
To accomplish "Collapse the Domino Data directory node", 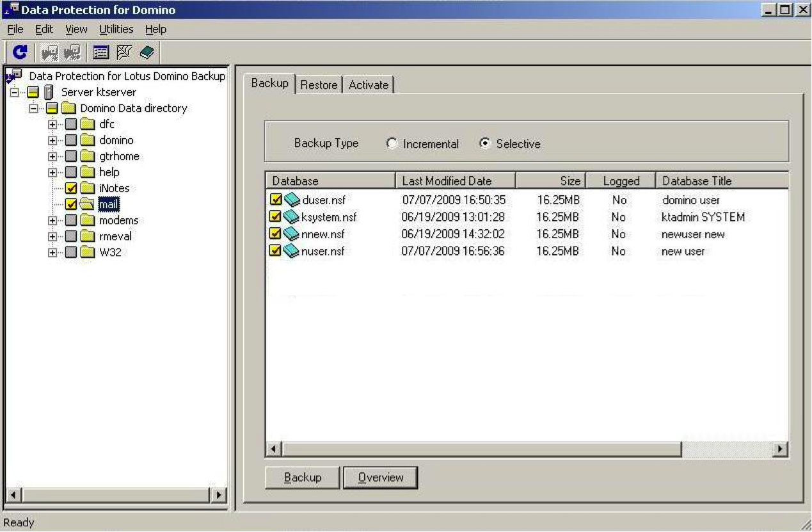I will point(34,108).
